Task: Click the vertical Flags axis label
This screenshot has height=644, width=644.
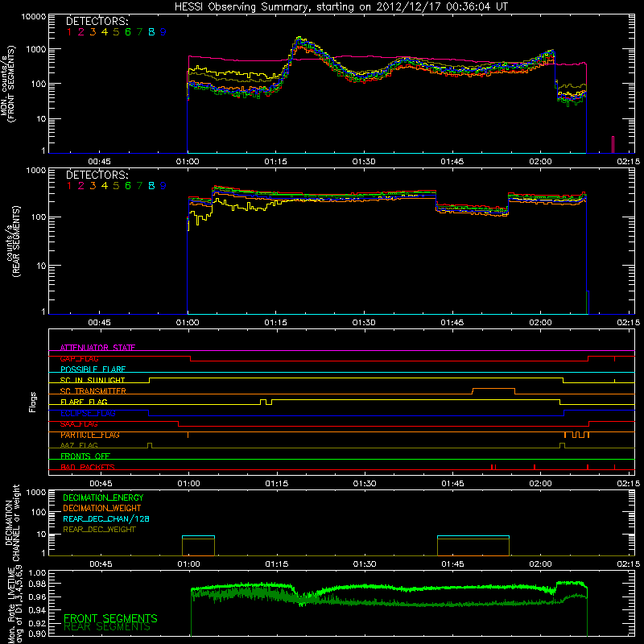Action: coord(33,402)
